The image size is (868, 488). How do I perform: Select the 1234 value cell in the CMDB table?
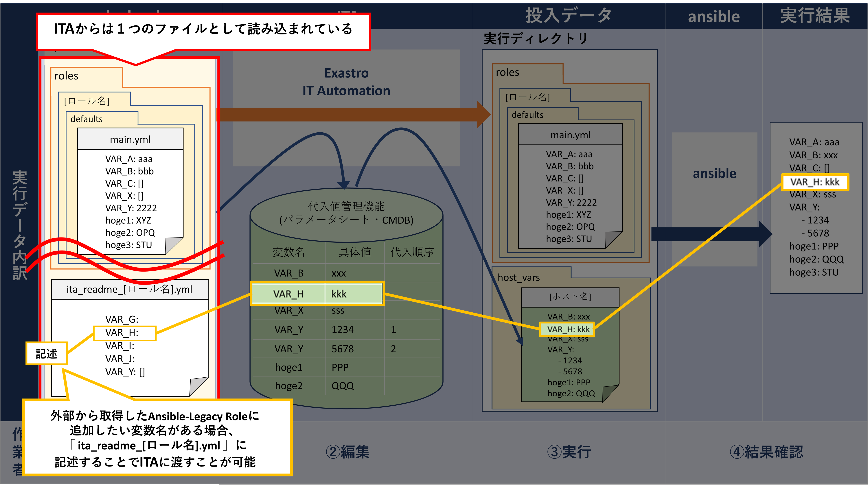(x=343, y=329)
